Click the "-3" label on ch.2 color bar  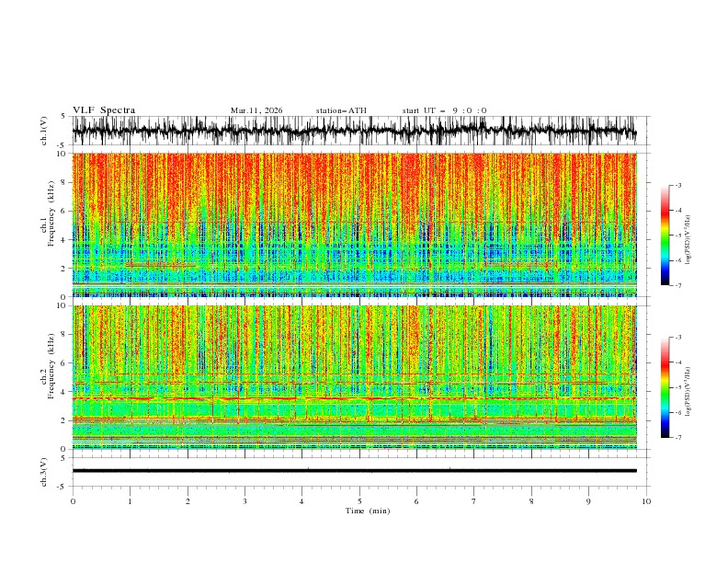click(677, 338)
